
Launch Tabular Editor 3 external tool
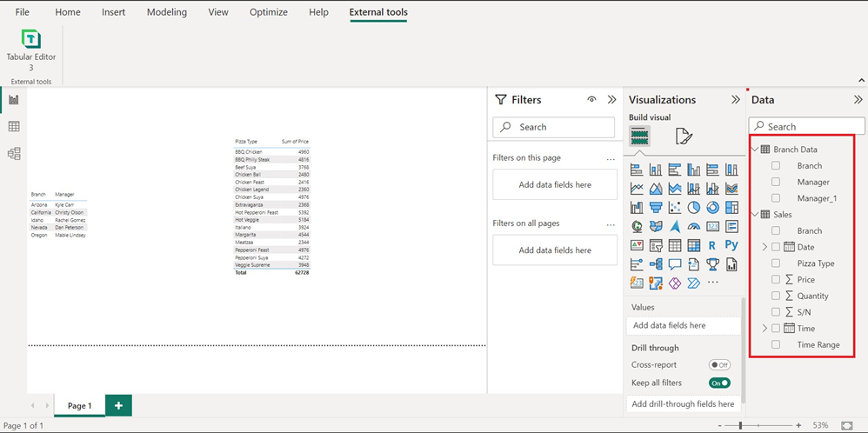point(31,50)
